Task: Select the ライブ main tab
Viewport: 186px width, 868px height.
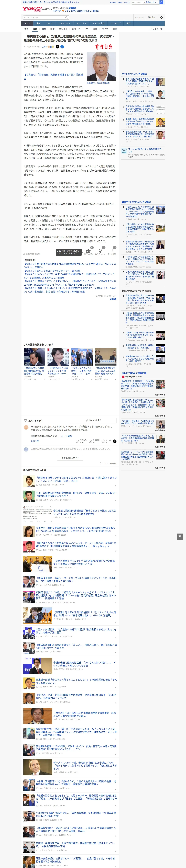Action: tap(49, 24)
